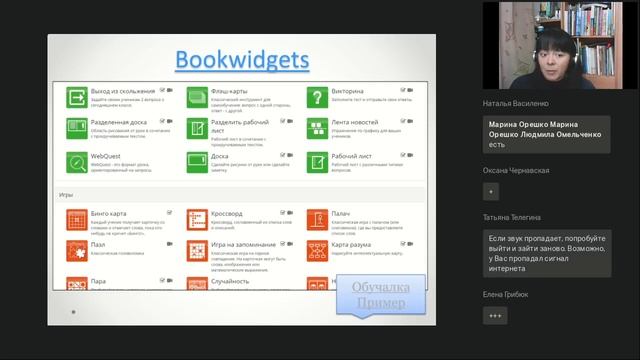Click the Пара matching game icon

(77, 283)
